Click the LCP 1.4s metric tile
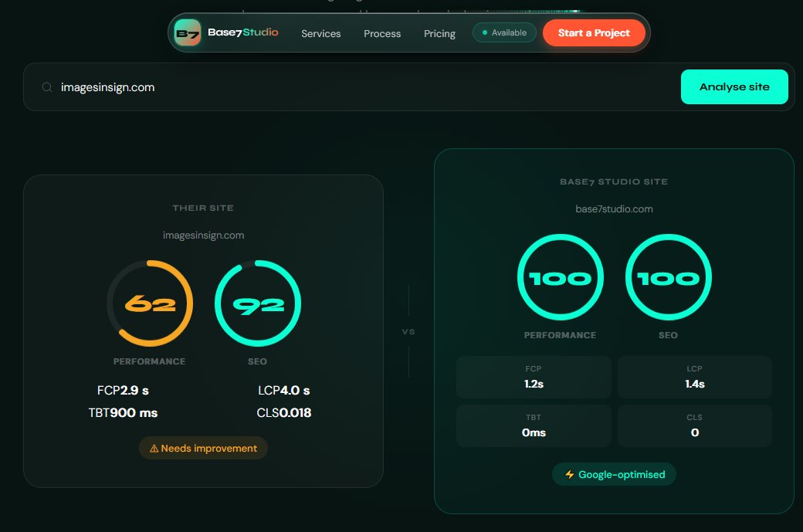 (694, 377)
